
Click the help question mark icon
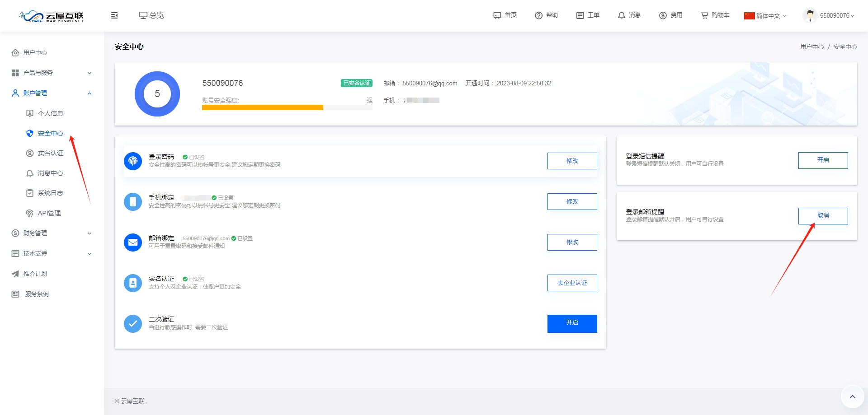[x=538, y=15]
